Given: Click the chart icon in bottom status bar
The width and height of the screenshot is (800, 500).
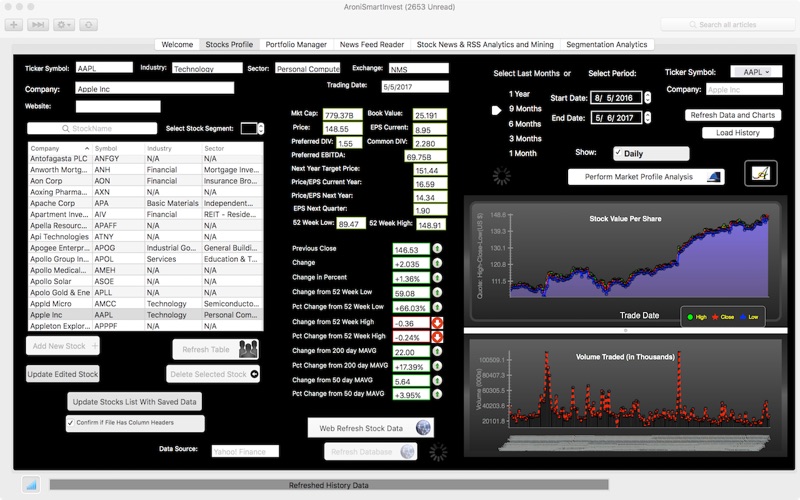Looking at the screenshot, I should coord(31,485).
